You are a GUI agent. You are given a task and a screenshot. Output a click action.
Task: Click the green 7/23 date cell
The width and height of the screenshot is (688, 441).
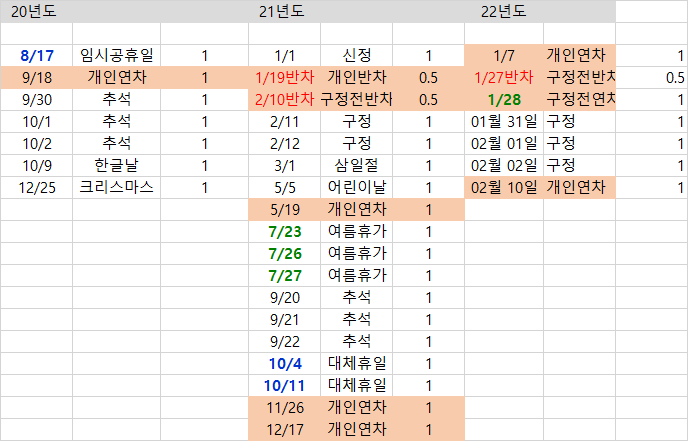click(284, 231)
